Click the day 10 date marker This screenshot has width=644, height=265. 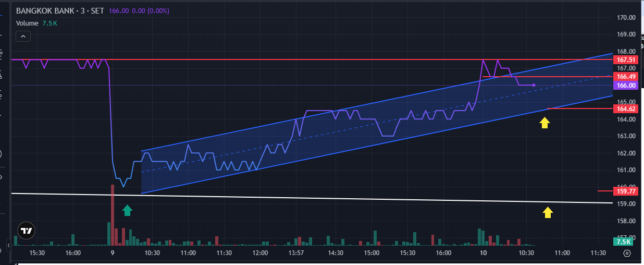(484, 253)
